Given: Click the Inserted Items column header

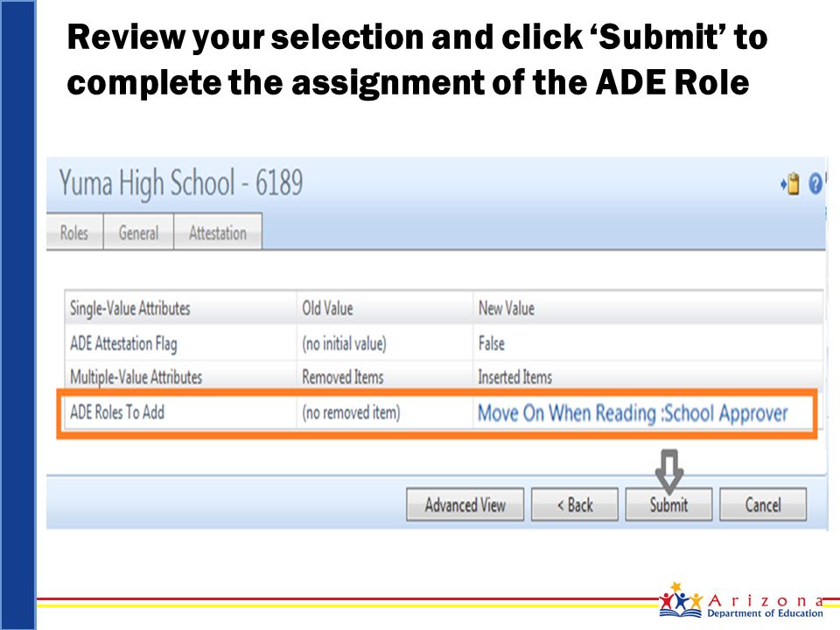Looking at the screenshot, I should (x=514, y=377).
